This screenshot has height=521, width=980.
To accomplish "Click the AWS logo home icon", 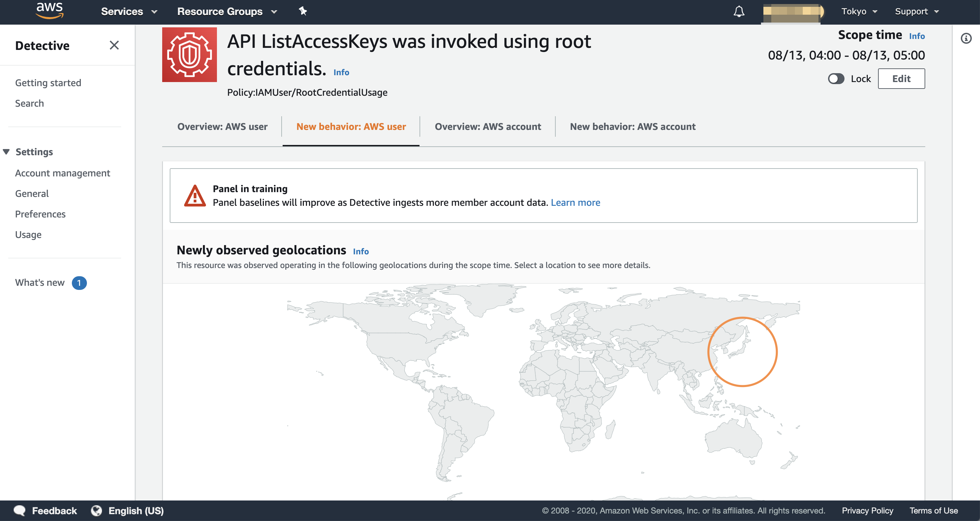I will (50, 11).
